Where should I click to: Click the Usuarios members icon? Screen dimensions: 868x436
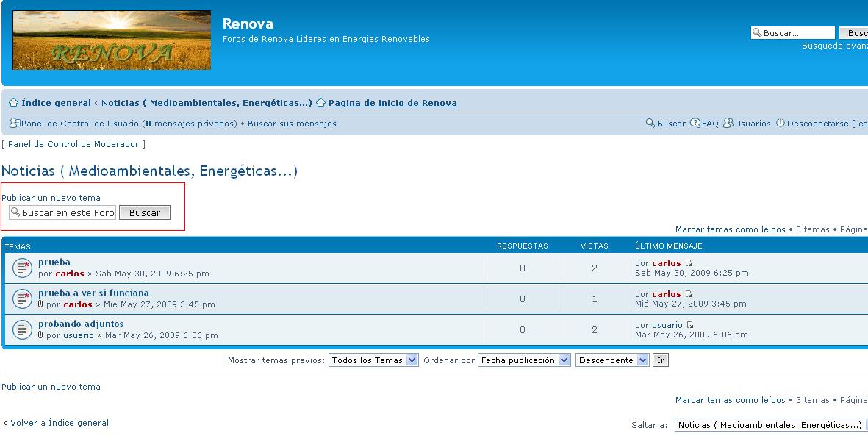click(x=728, y=123)
